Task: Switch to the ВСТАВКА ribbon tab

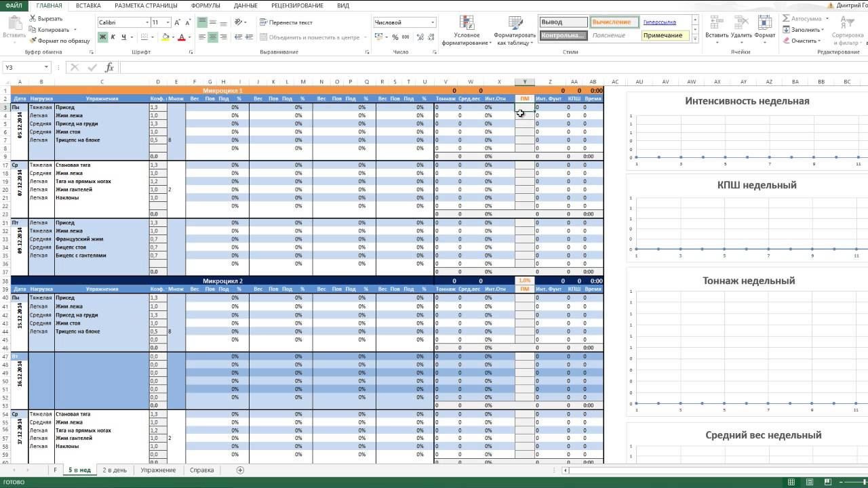Action: (x=89, y=5)
